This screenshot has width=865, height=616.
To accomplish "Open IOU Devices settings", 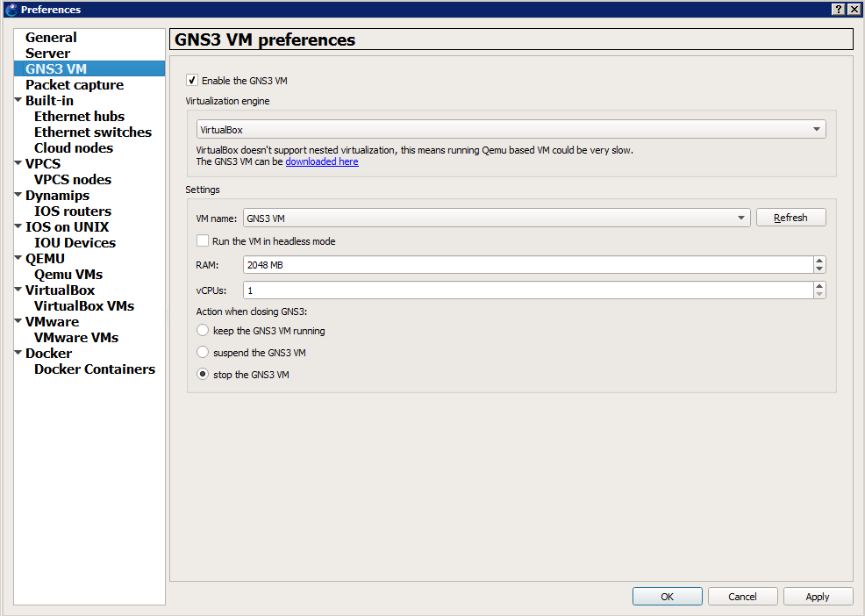I will 75,242.
